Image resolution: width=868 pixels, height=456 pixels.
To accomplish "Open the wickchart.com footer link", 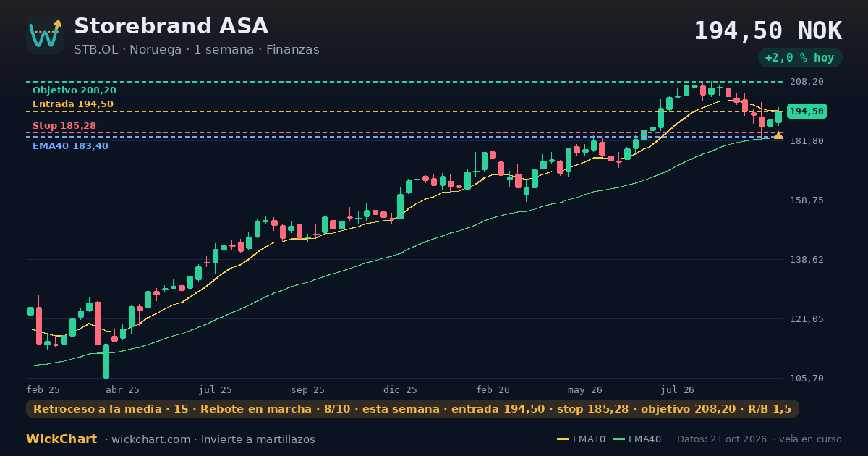I will click(150, 439).
